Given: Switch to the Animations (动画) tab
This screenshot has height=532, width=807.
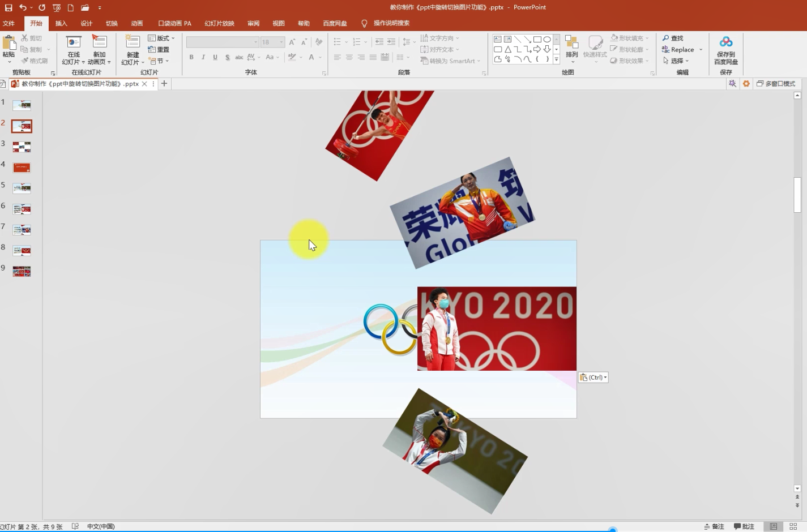Looking at the screenshot, I should click(x=137, y=23).
